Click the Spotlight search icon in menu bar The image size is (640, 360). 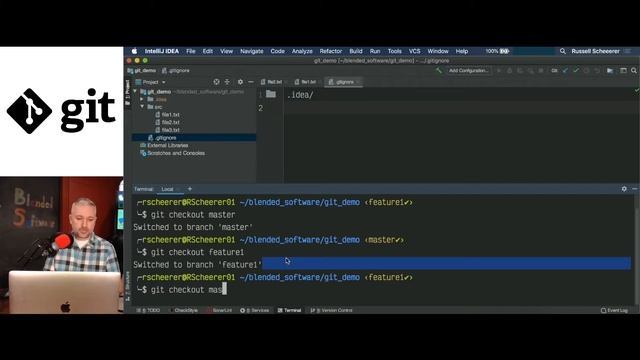tap(563, 51)
